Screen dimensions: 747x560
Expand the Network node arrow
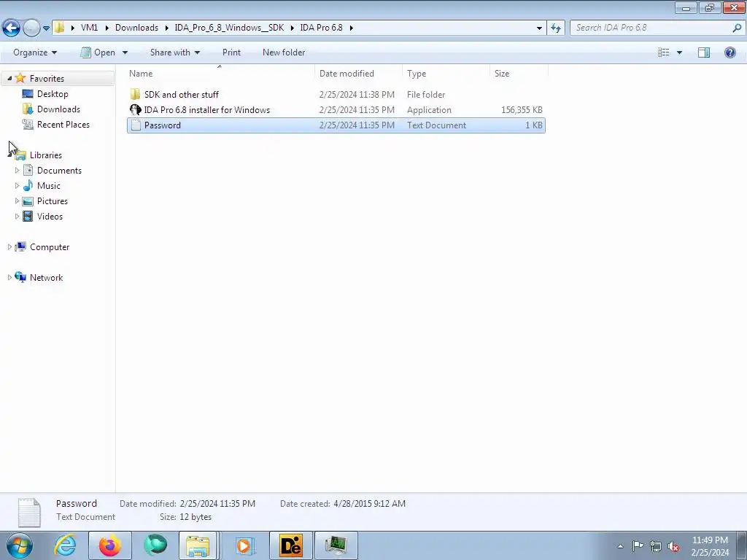pyautogui.click(x=9, y=277)
